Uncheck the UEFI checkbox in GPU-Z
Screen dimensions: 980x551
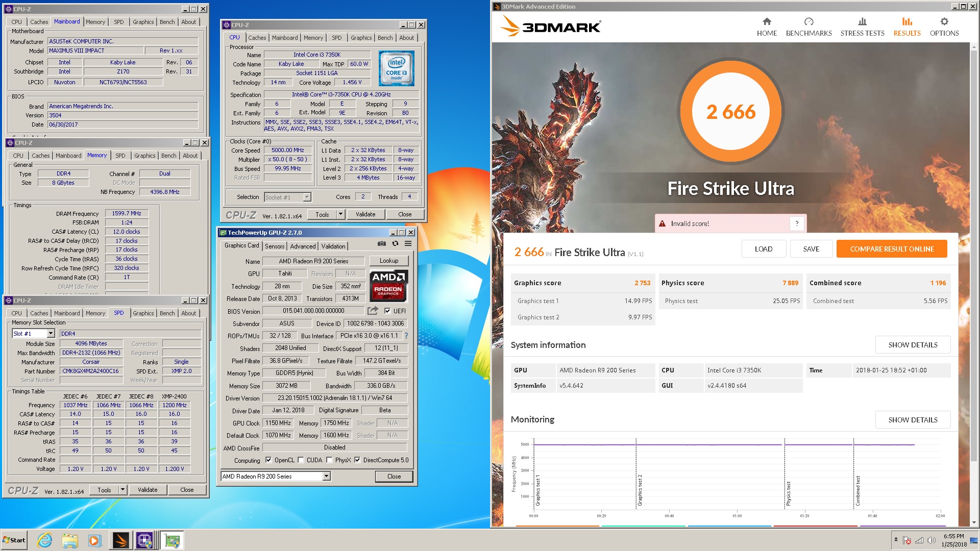pos(387,311)
